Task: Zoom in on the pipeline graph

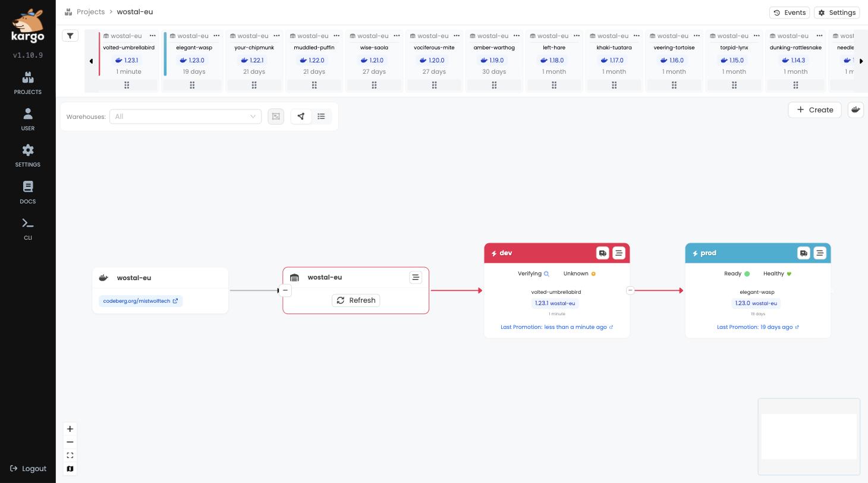Action: [x=70, y=429]
